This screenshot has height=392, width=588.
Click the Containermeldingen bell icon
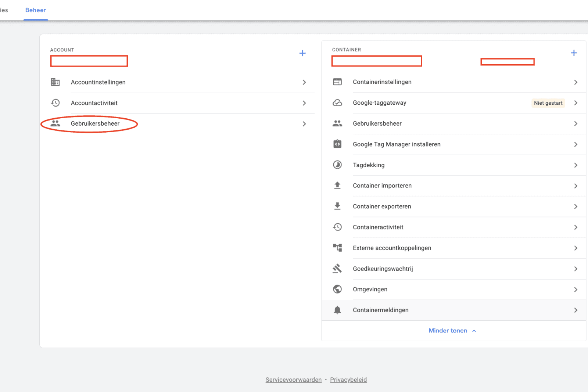tap(337, 310)
